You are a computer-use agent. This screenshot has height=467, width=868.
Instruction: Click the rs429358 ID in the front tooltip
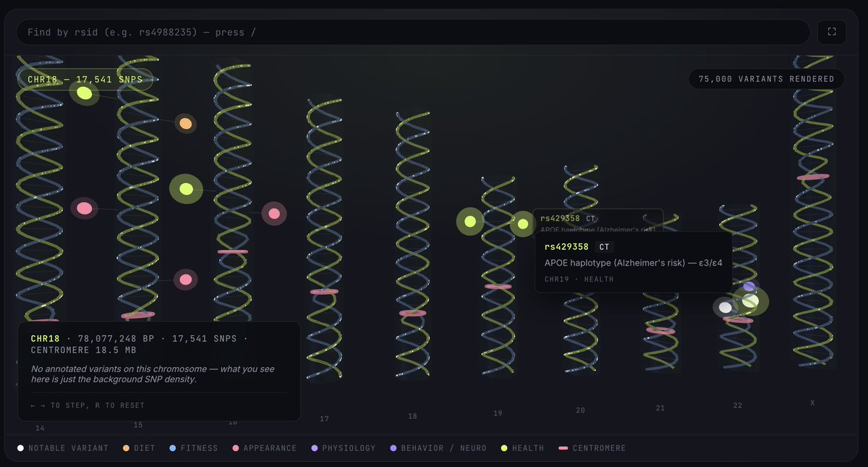click(566, 247)
